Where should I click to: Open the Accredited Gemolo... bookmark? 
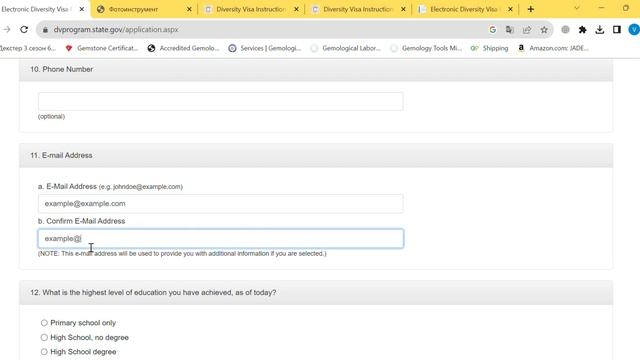pos(184,48)
